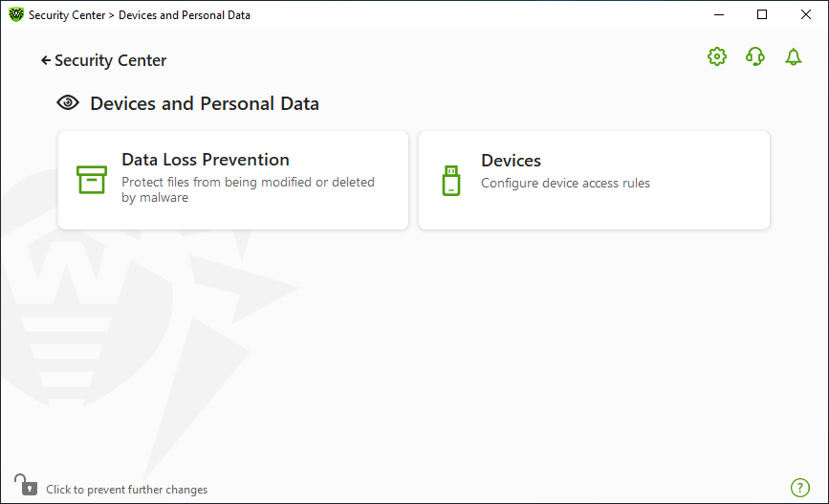Go back using the left arrow
Viewport: 829px width, 504px height.
(x=46, y=61)
